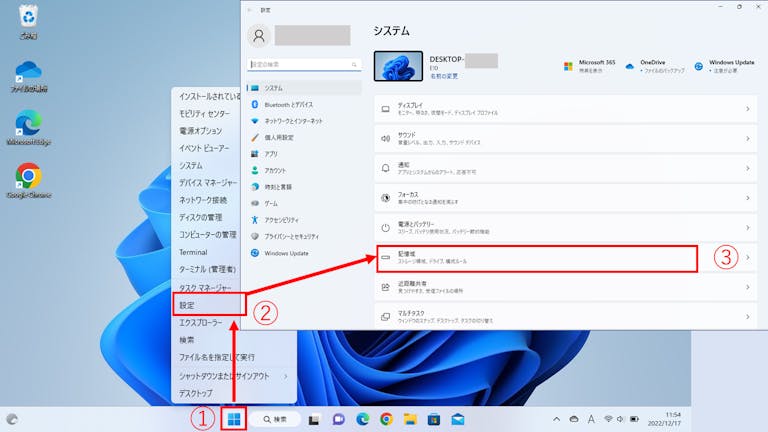Choose 電源オプション from the context menu

pos(201,131)
